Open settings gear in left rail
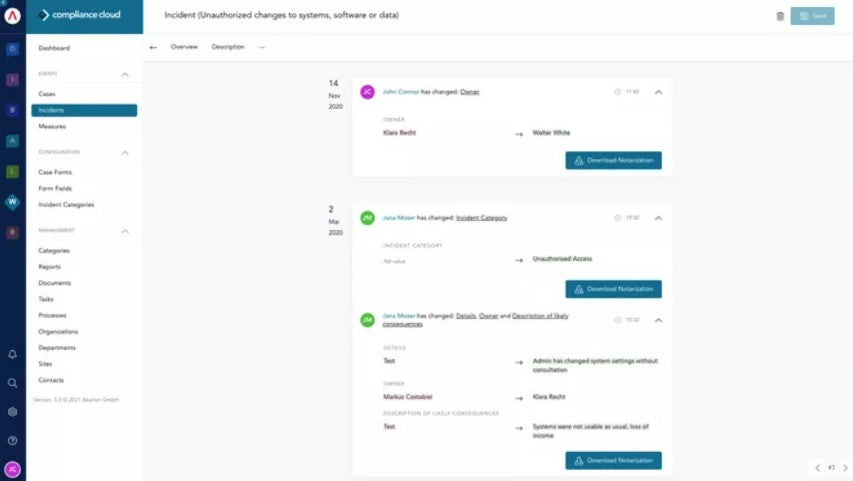The image size is (853, 481). (x=12, y=411)
